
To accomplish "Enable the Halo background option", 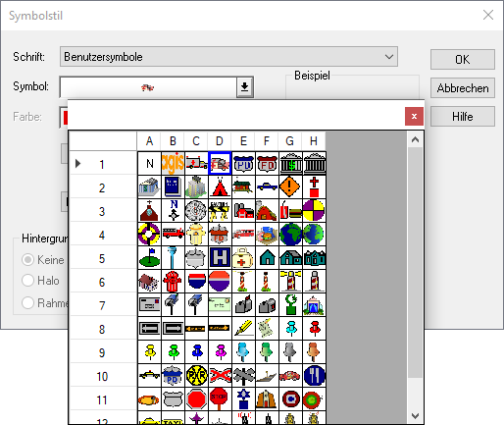I will point(27,281).
